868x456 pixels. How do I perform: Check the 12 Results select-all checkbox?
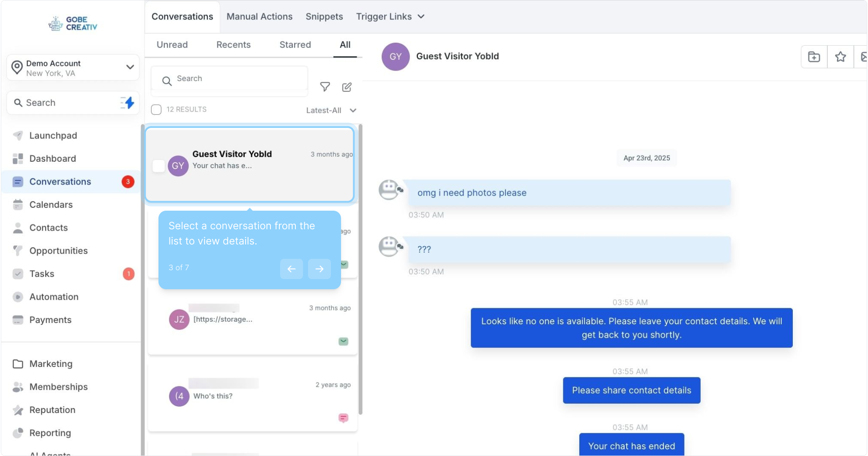click(156, 110)
